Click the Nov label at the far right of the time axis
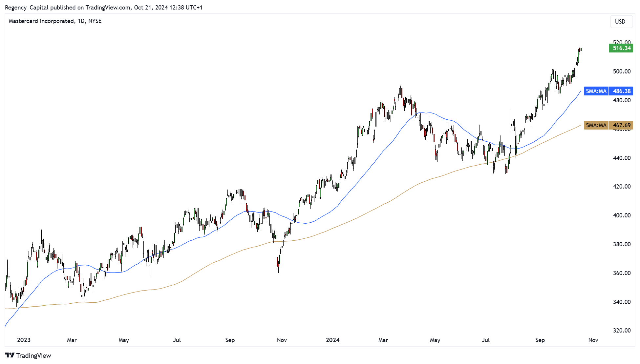The height and width of the screenshot is (364, 640). pos(593,340)
